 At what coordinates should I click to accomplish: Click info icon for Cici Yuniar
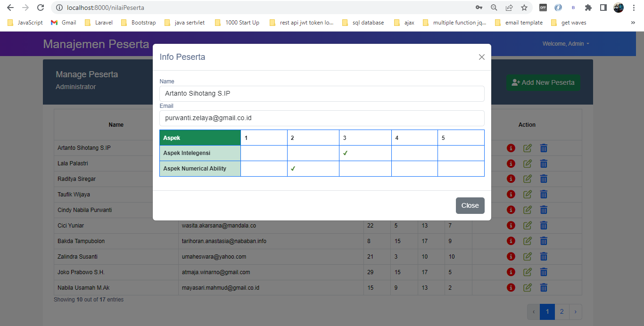click(511, 226)
